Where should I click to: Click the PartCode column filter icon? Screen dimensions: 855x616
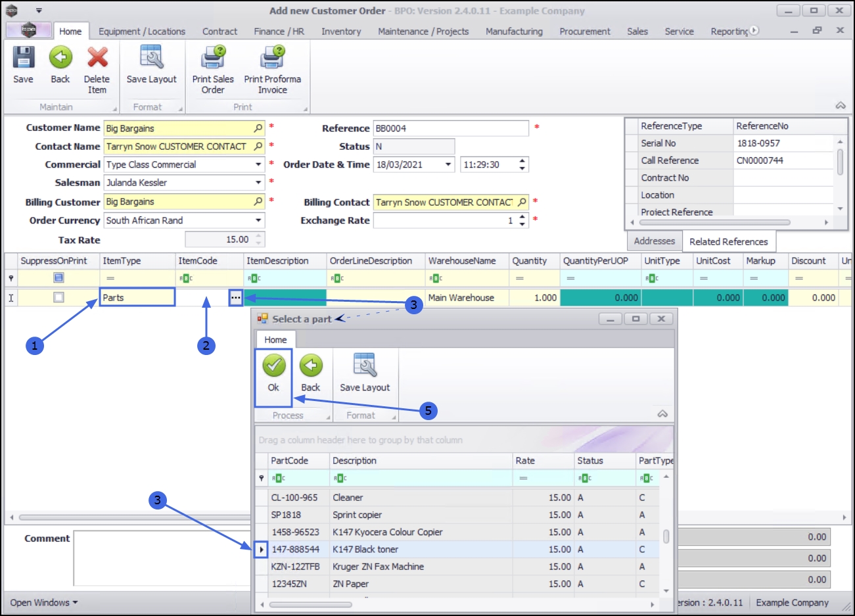(279, 478)
